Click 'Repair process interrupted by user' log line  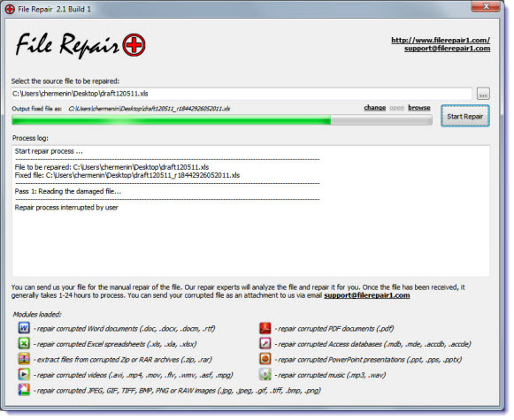point(66,208)
